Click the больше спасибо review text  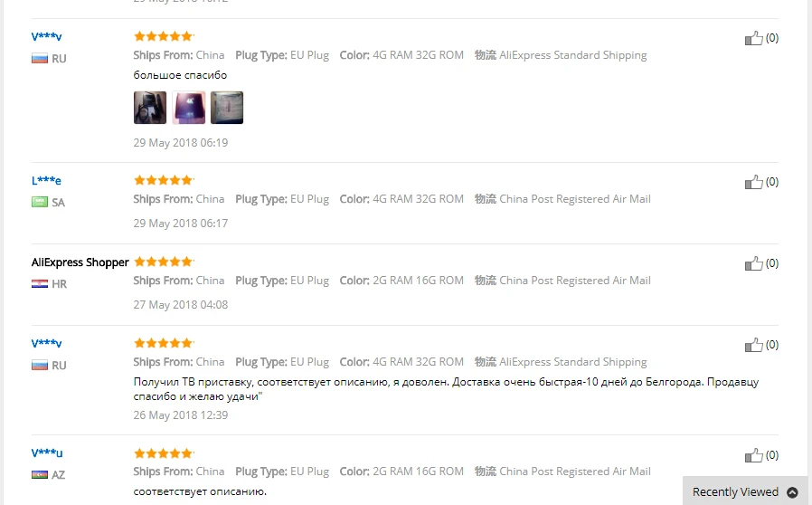click(x=180, y=75)
